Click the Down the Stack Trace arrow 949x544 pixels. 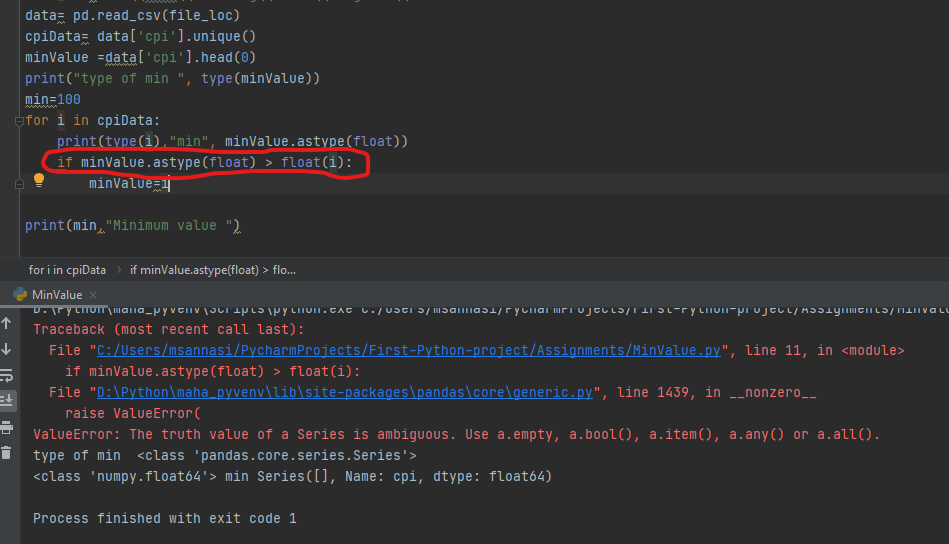7,349
